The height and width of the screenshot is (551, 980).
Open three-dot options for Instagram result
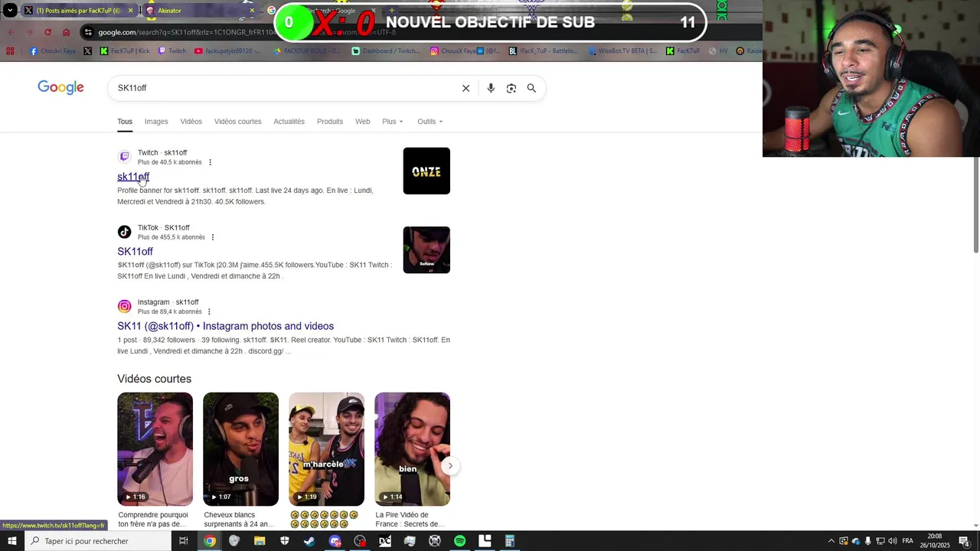pyautogui.click(x=209, y=311)
